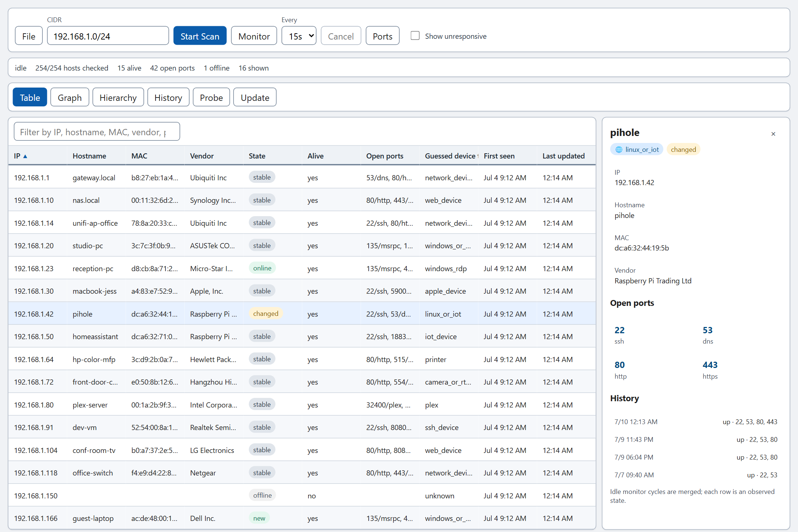Close the pihole details panel

[773, 134]
